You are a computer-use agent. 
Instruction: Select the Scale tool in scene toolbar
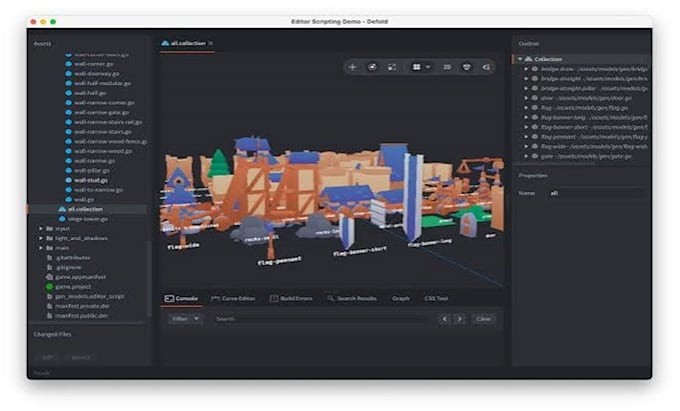tap(392, 67)
